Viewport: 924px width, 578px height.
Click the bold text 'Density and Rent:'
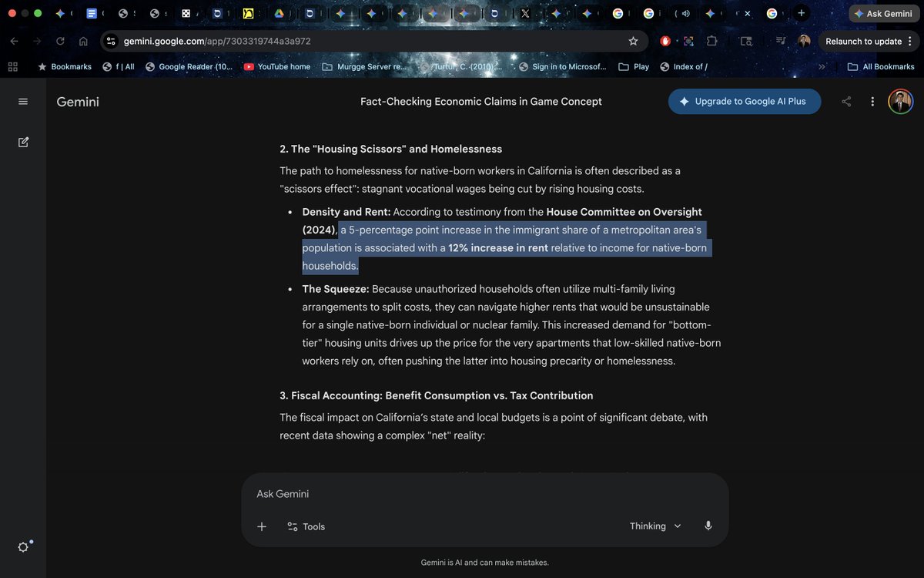(346, 212)
